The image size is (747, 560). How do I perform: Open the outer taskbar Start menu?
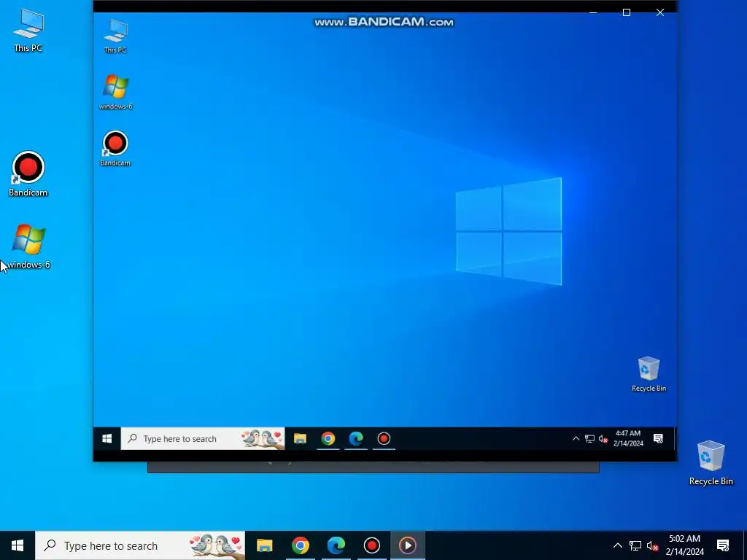(18, 545)
